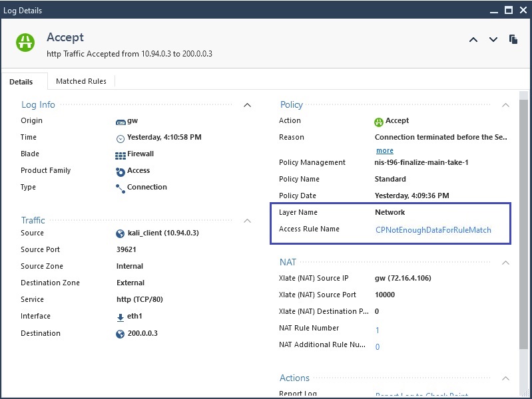Select the 'Connection terminated before the Se..' reason text
Viewport: 532px width, 399px height.
pos(441,137)
